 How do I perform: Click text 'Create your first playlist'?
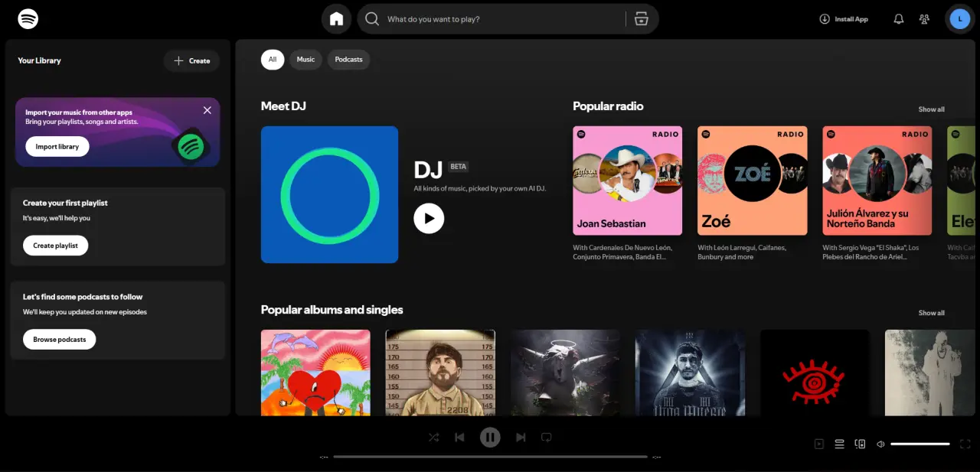(65, 203)
